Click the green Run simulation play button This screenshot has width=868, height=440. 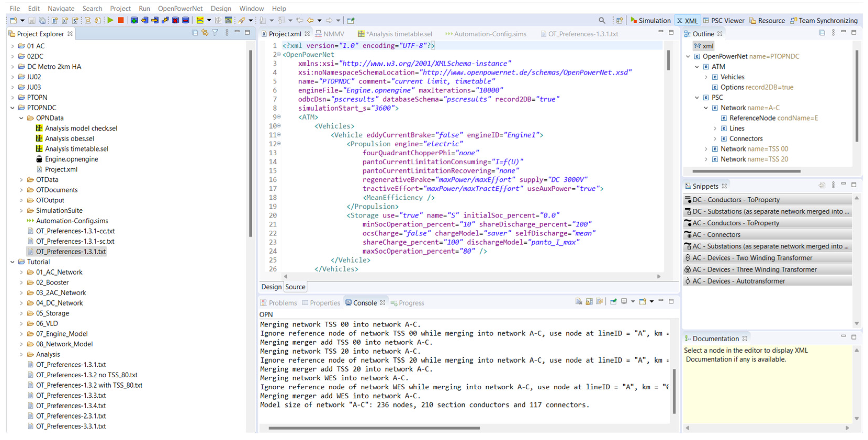coord(110,21)
